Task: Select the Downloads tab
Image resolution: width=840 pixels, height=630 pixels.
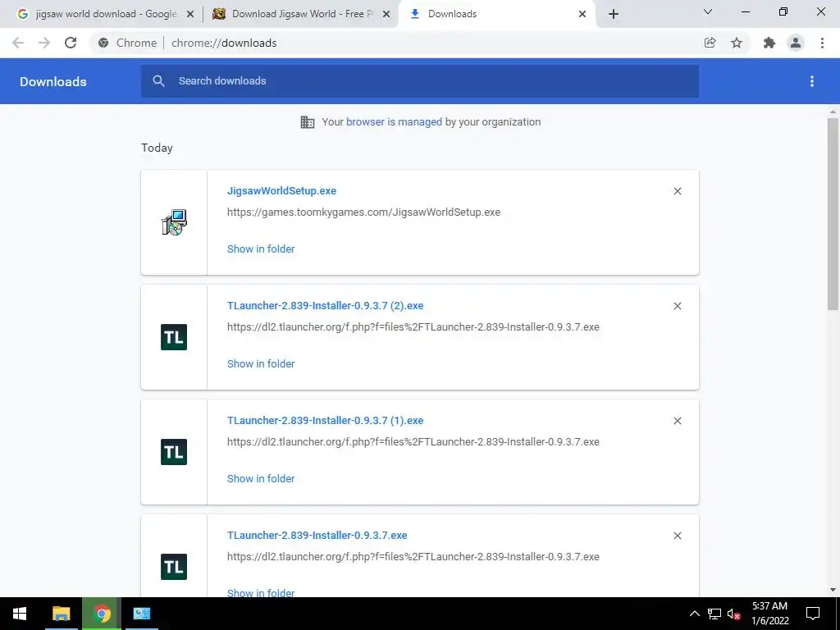Action: point(495,14)
